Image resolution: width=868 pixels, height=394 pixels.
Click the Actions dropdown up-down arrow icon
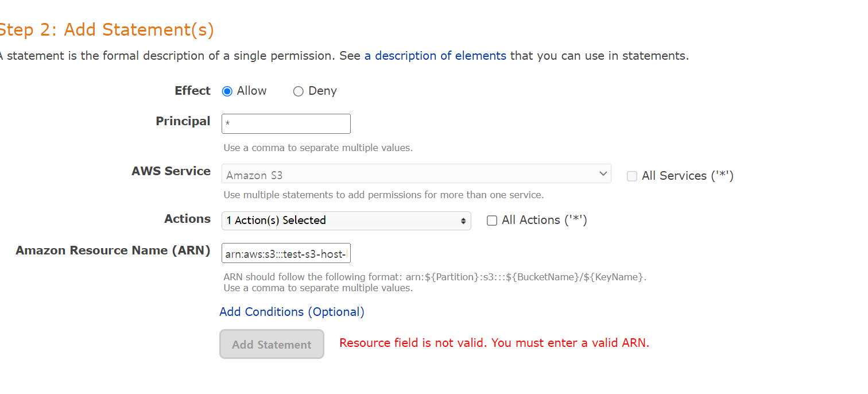tap(463, 221)
